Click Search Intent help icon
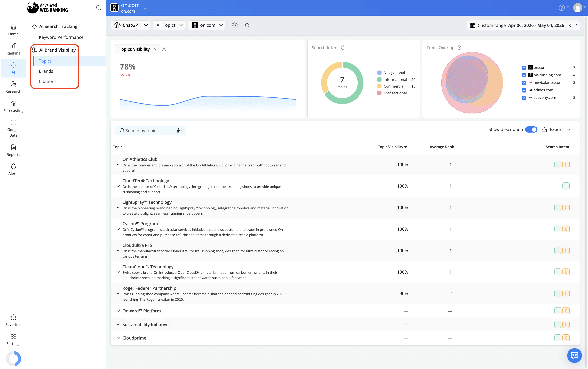 pyautogui.click(x=343, y=48)
